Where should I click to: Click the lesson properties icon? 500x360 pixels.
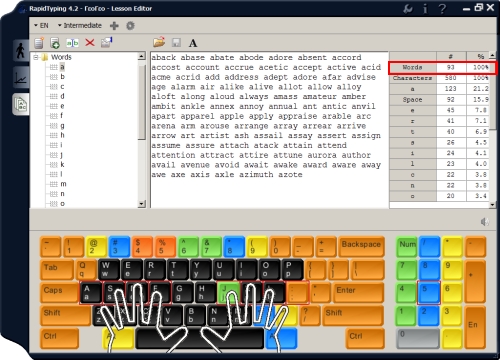(x=107, y=42)
